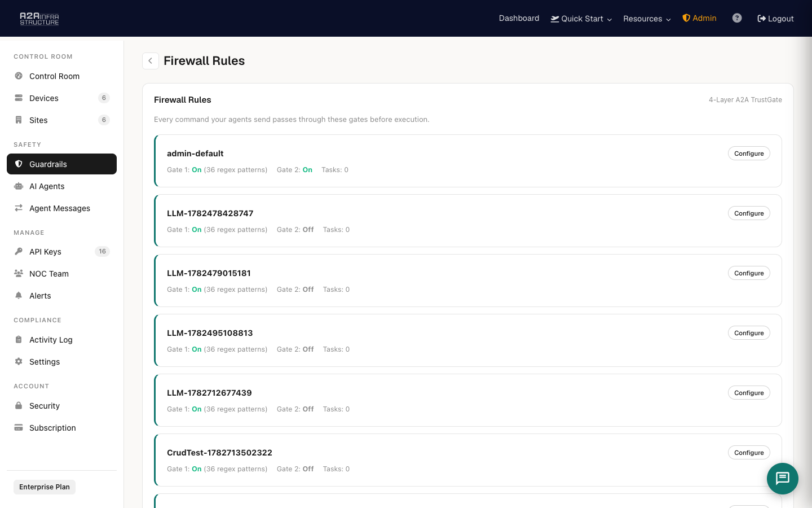Click the AI Agents robot icon
The width and height of the screenshot is (812, 508).
pos(19,186)
